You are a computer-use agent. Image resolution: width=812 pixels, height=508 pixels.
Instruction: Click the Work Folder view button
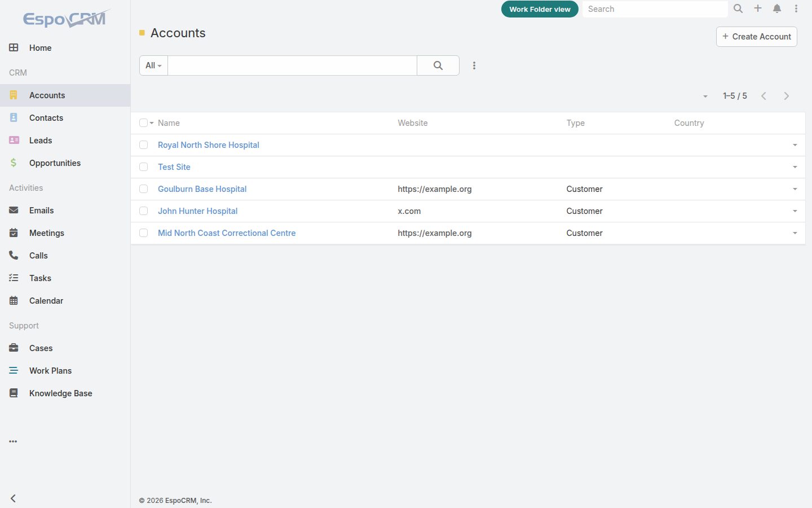[x=540, y=9]
